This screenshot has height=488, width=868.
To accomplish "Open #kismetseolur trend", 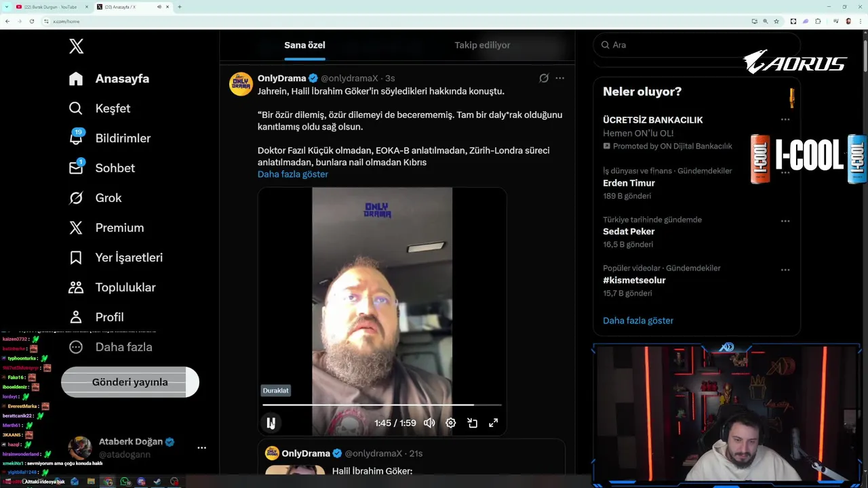I will [634, 281].
